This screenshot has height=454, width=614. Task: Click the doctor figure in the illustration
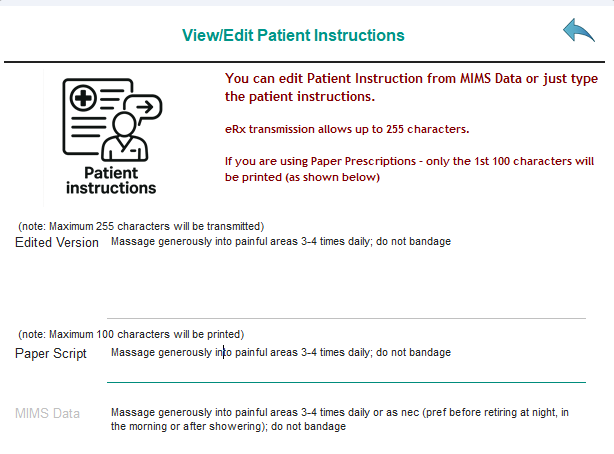(x=125, y=136)
